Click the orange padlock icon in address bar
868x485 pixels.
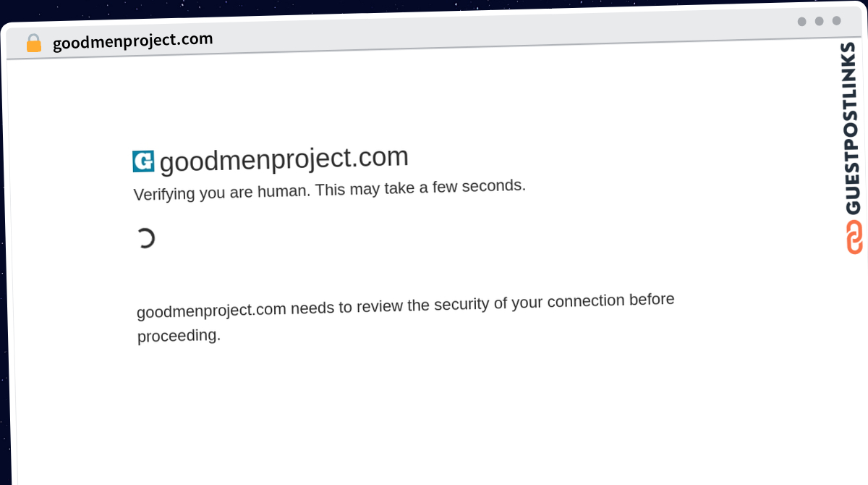coord(33,43)
